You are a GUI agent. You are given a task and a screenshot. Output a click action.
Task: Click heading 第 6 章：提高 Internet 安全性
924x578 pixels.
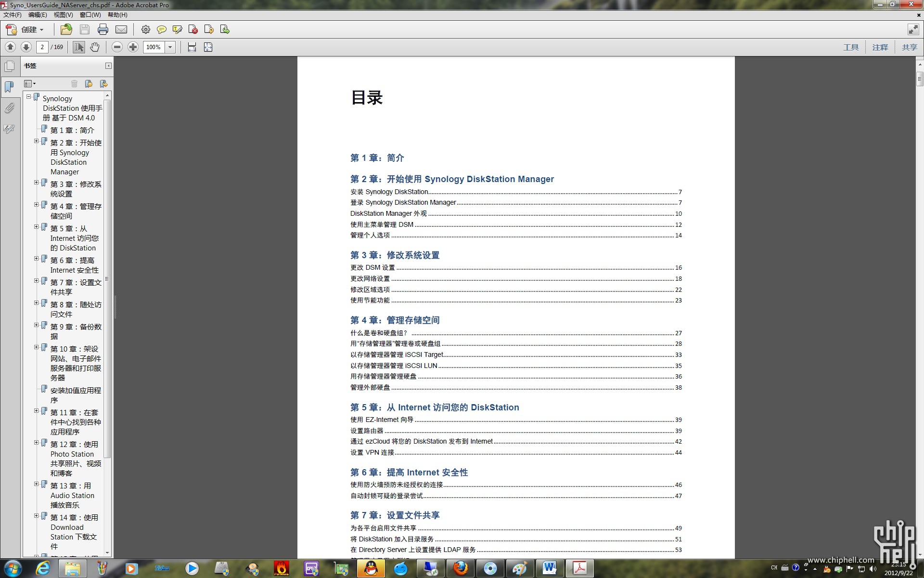[x=409, y=473]
